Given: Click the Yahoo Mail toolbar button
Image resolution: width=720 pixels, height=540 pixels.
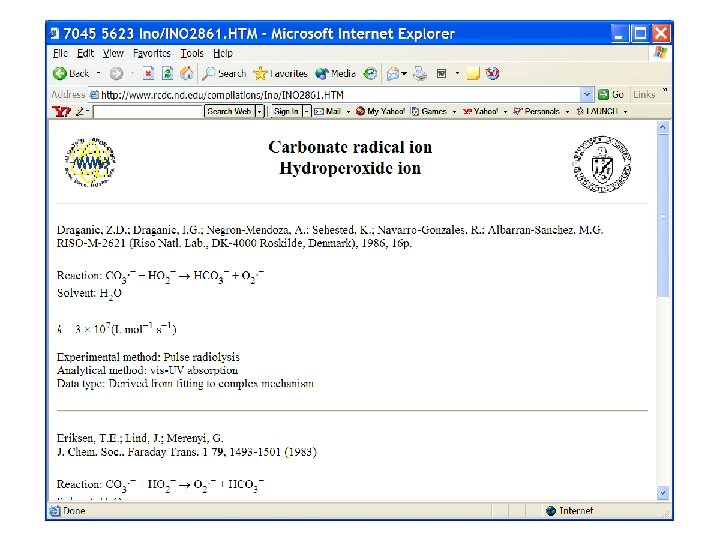Looking at the screenshot, I should (x=328, y=112).
